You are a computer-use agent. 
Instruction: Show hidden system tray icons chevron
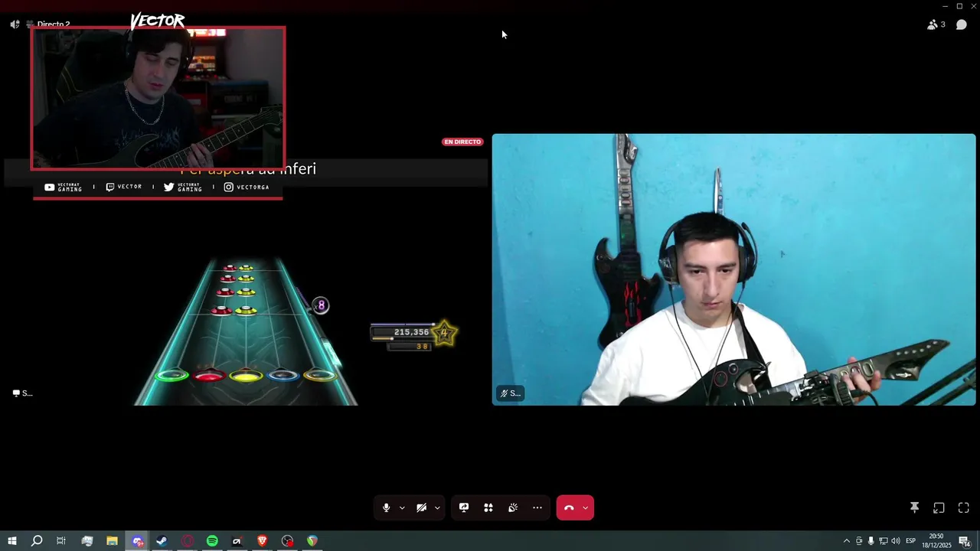(x=846, y=541)
